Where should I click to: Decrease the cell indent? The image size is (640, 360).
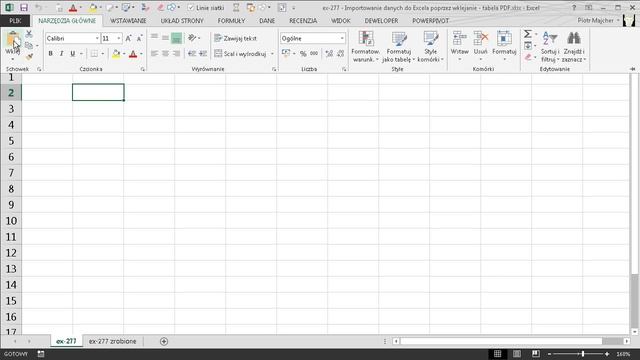point(192,53)
